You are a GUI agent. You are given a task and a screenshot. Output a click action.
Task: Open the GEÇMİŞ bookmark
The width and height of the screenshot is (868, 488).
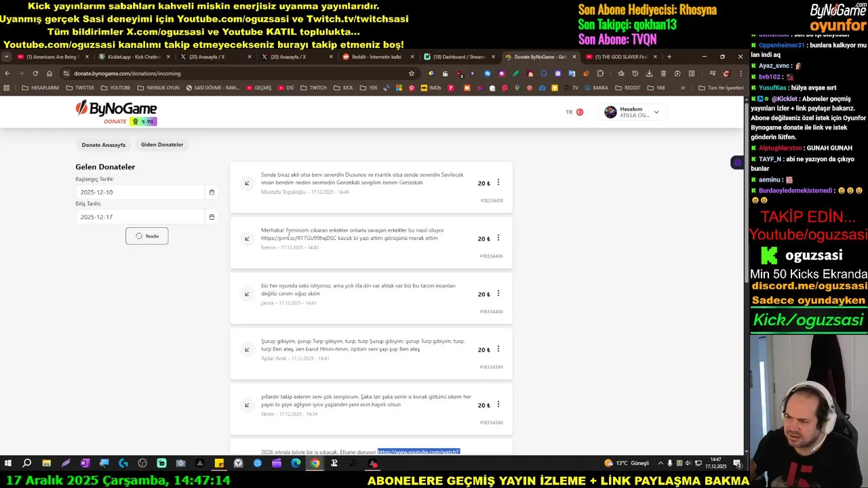[258, 87]
